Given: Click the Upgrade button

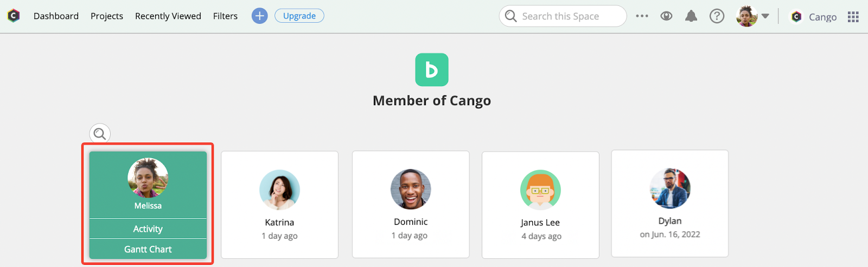Looking at the screenshot, I should (x=299, y=16).
